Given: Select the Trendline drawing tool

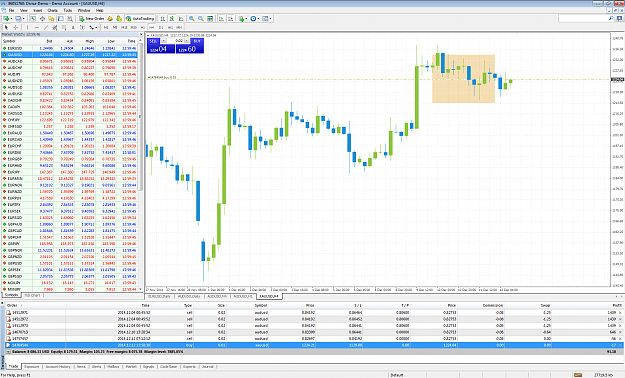Looking at the screenshot, I should click(46, 28).
